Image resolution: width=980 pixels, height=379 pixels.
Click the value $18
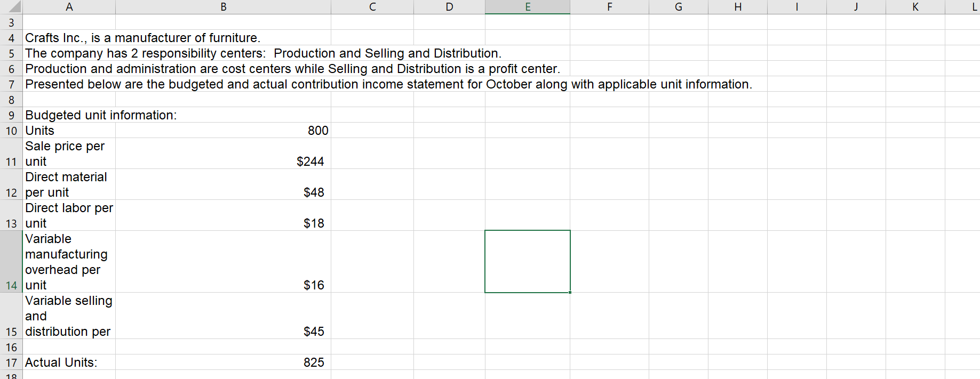314,223
